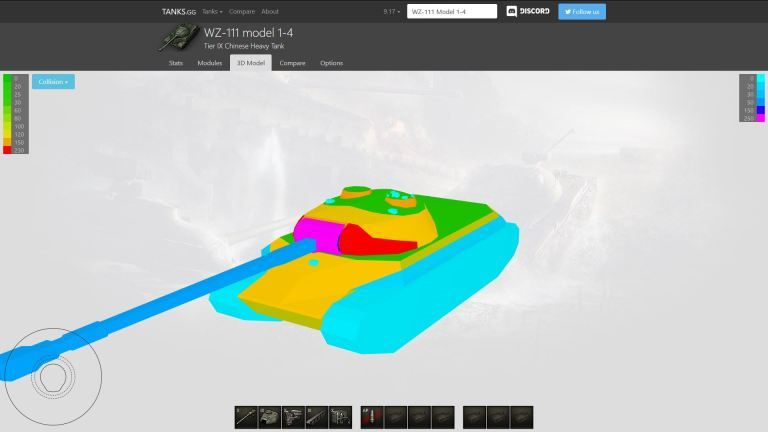The width and height of the screenshot is (768, 432).
Task: Click the red 230 armor legend swatch
Action: 8,149
